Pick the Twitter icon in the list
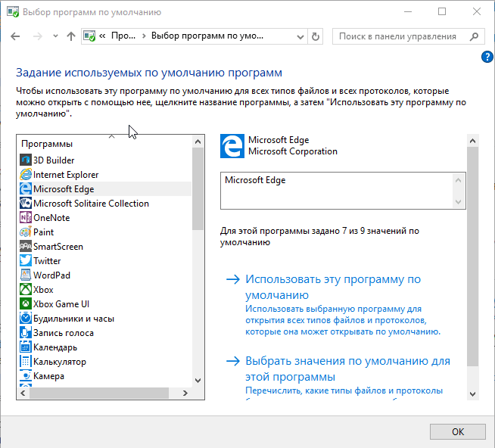This screenshot has width=495, height=448. 25,261
